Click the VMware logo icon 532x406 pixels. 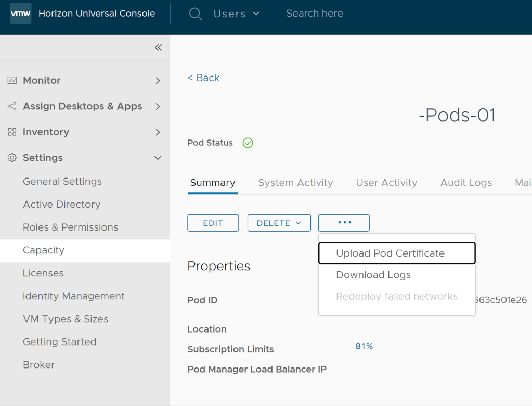pyautogui.click(x=21, y=14)
